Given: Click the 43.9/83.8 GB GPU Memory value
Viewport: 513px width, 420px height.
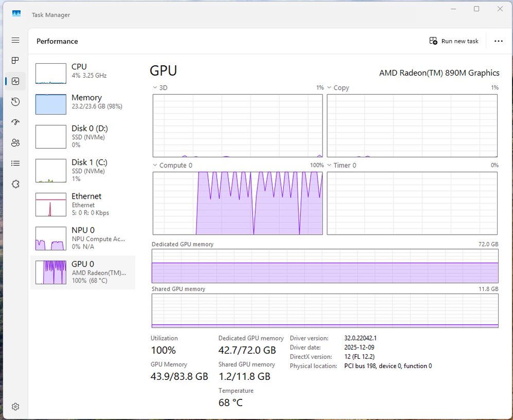Looking at the screenshot, I should (x=179, y=376).
